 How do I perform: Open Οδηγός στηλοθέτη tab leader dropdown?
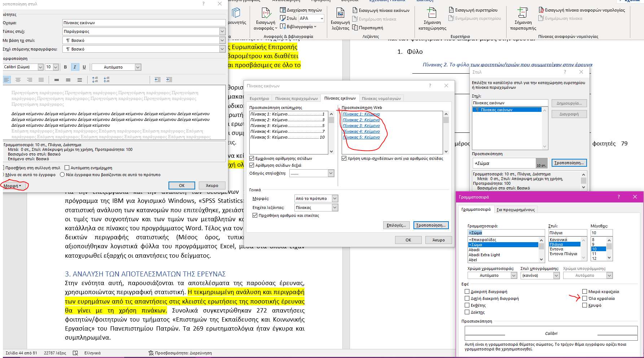point(331,174)
